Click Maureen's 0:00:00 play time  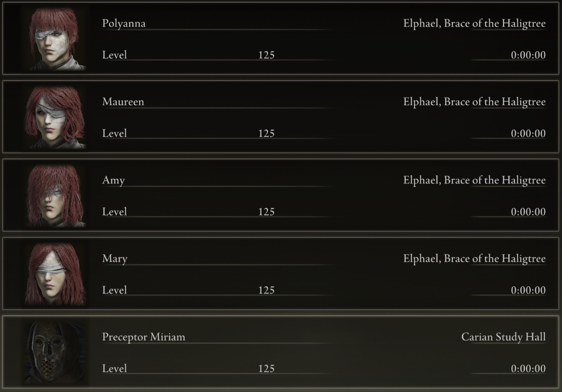click(528, 133)
